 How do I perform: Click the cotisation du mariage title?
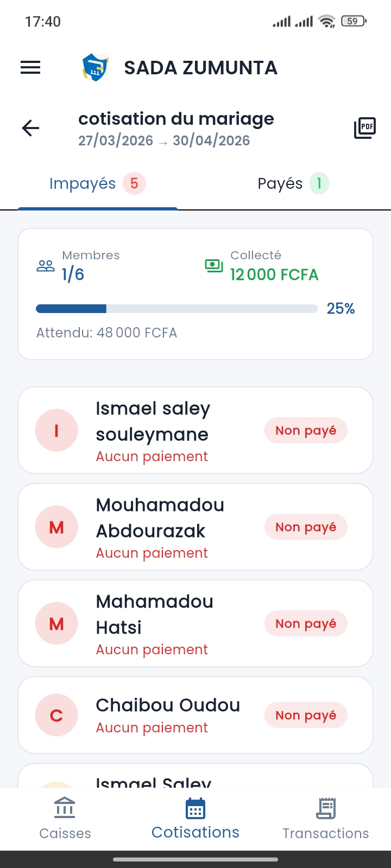click(176, 119)
